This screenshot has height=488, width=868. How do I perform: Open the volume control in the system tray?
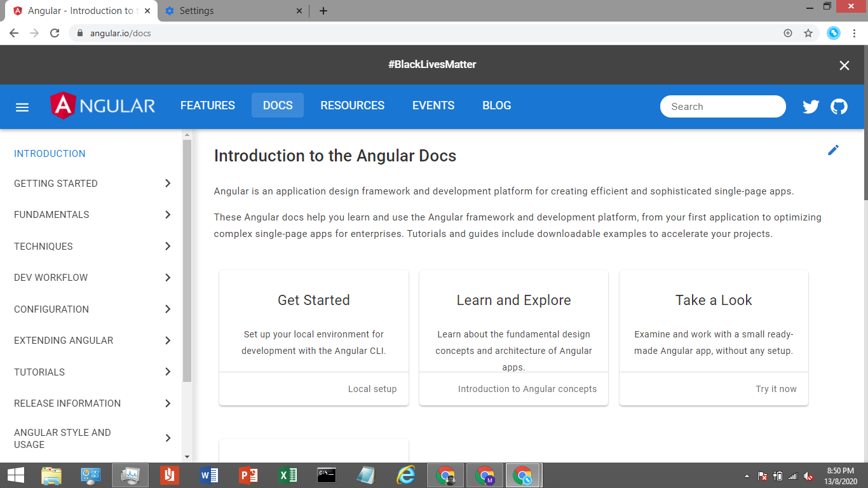click(807, 475)
